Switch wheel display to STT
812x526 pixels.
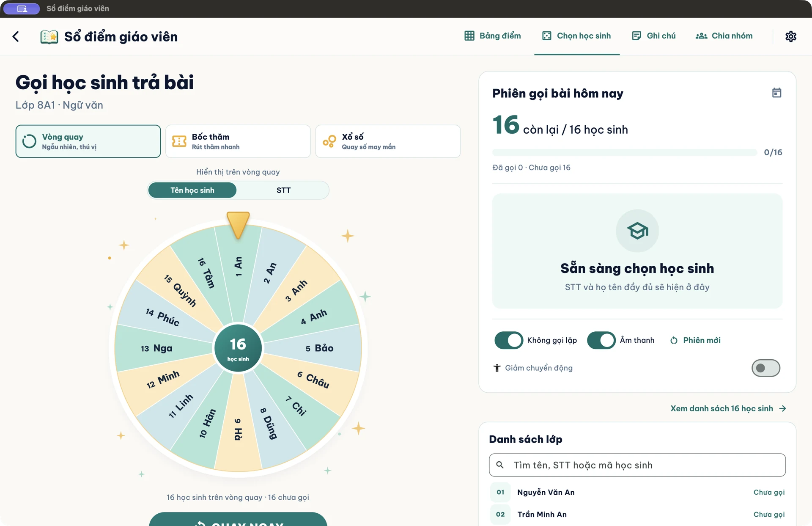pos(283,190)
